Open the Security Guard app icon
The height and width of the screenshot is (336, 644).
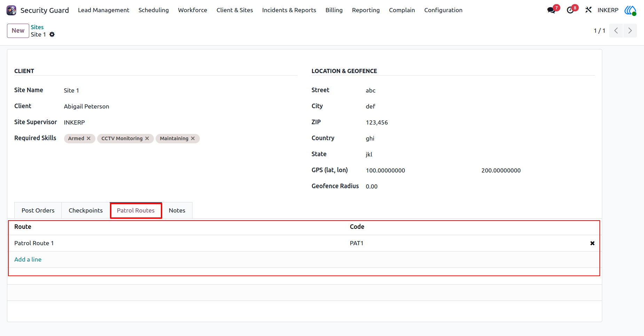[11, 10]
